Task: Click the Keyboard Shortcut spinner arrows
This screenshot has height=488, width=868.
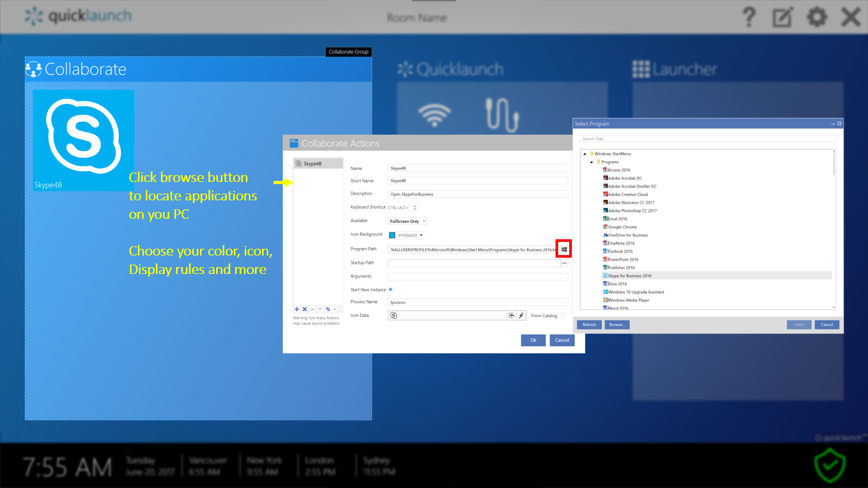Action: (x=415, y=208)
